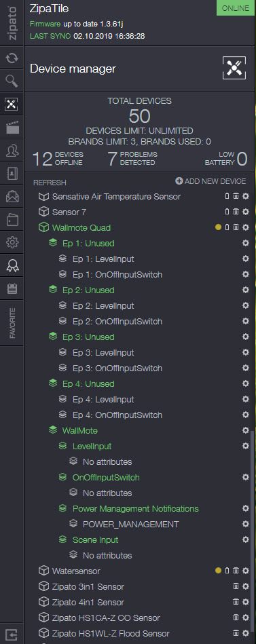Open the scenes clapperboard icon in sidebar
Image resolution: width=256 pixels, height=644 pixels.
[x=12, y=128]
